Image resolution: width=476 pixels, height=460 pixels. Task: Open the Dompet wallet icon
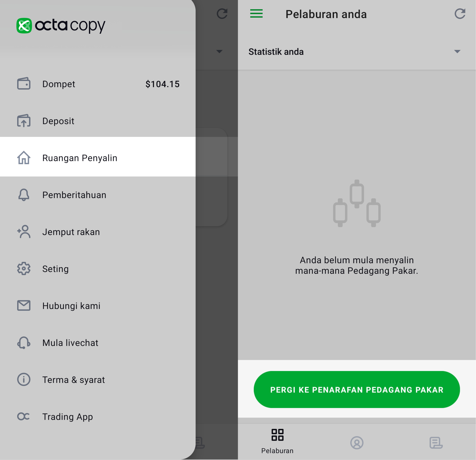[x=24, y=84]
